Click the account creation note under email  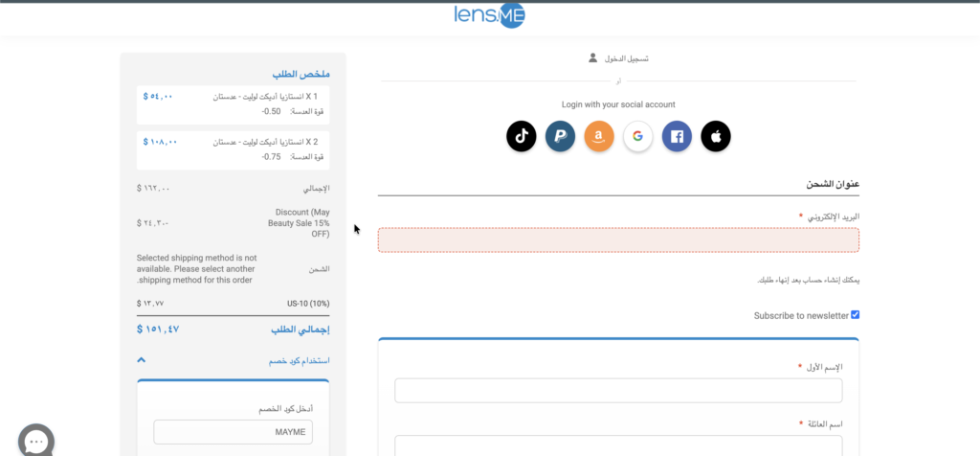click(808, 281)
